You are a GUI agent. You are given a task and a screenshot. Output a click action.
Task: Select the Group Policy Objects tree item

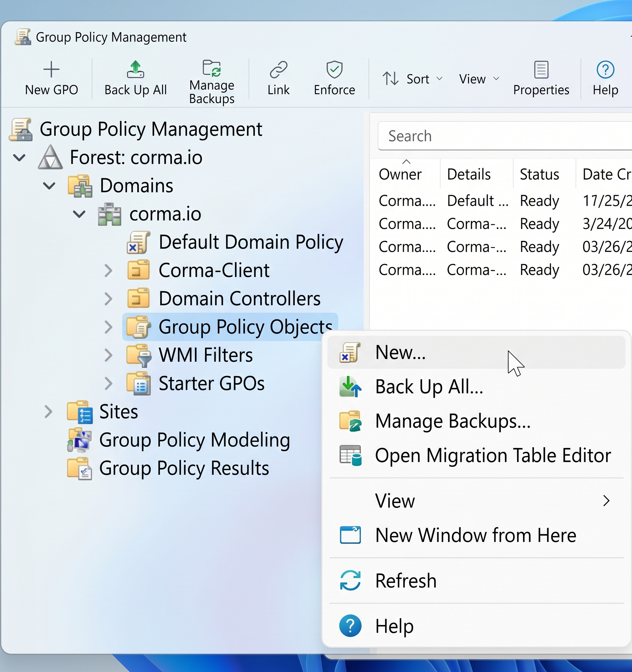230,327
